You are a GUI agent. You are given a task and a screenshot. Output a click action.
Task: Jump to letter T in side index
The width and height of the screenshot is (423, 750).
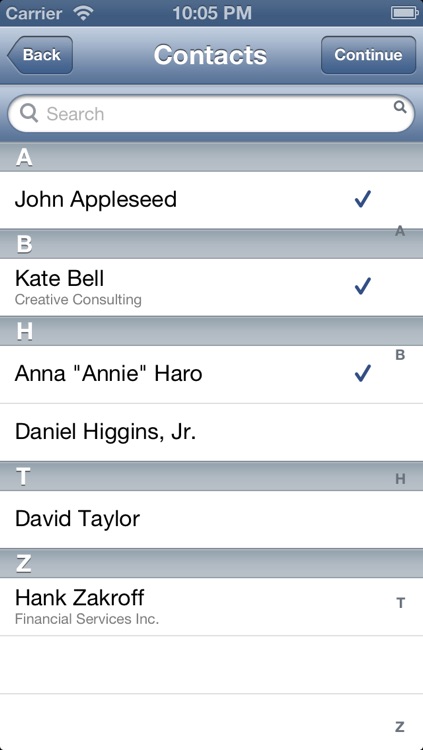point(400,603)
